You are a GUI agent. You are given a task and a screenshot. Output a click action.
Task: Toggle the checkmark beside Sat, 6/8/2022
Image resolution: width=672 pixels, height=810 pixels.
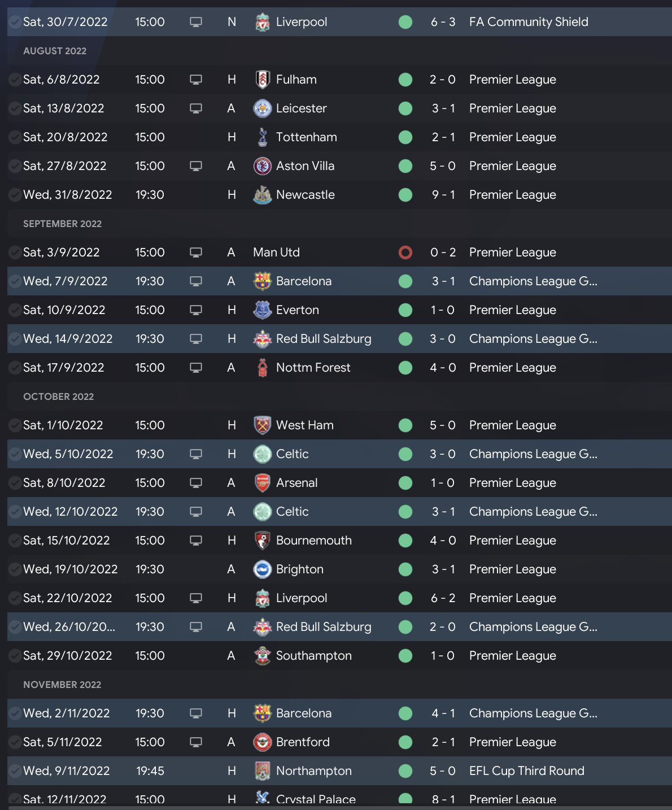(15, 80)
